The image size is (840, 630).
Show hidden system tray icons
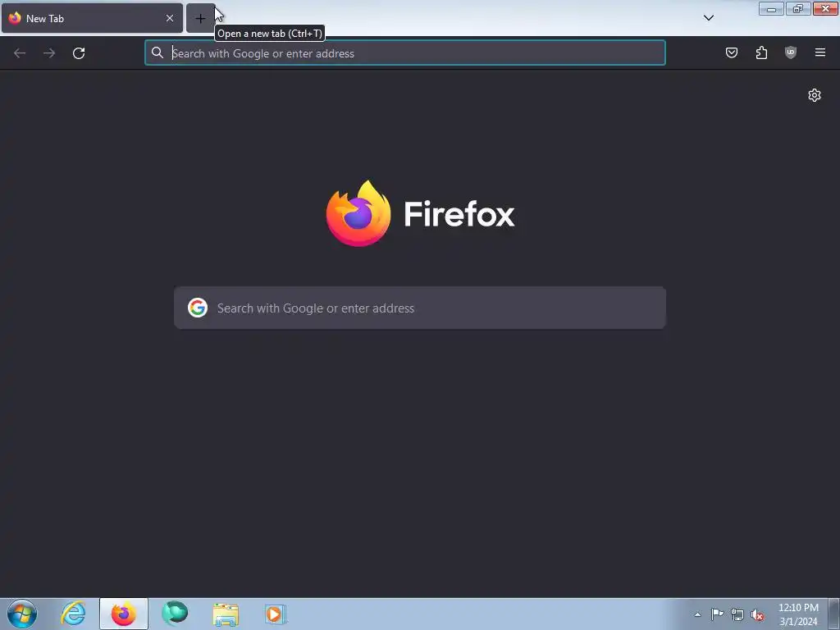tap(697, 614)
